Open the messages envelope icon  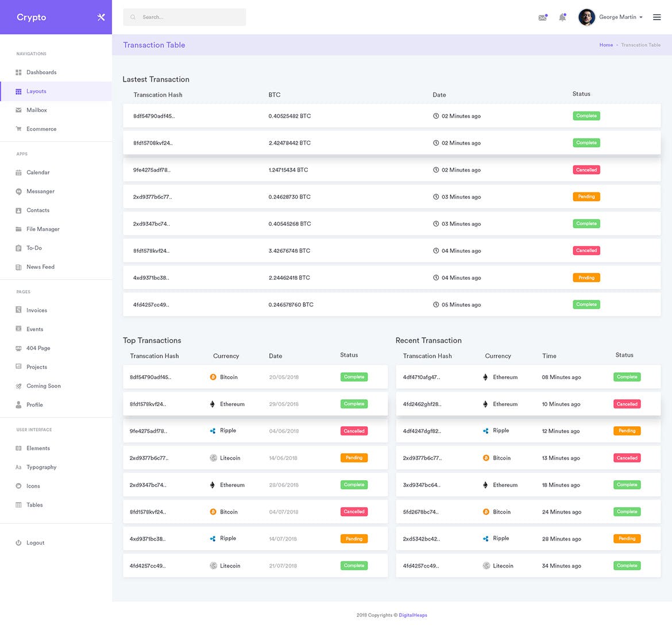(542, 17)
